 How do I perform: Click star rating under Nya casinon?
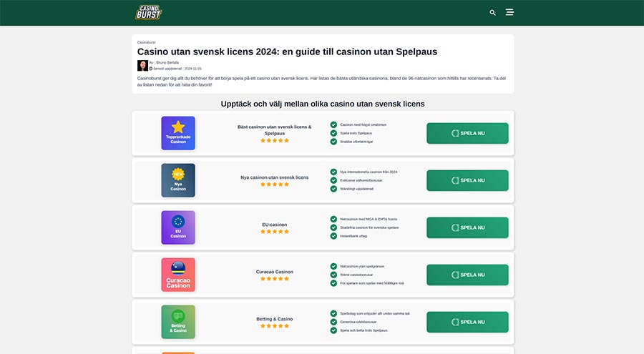(x=274, y=185)
